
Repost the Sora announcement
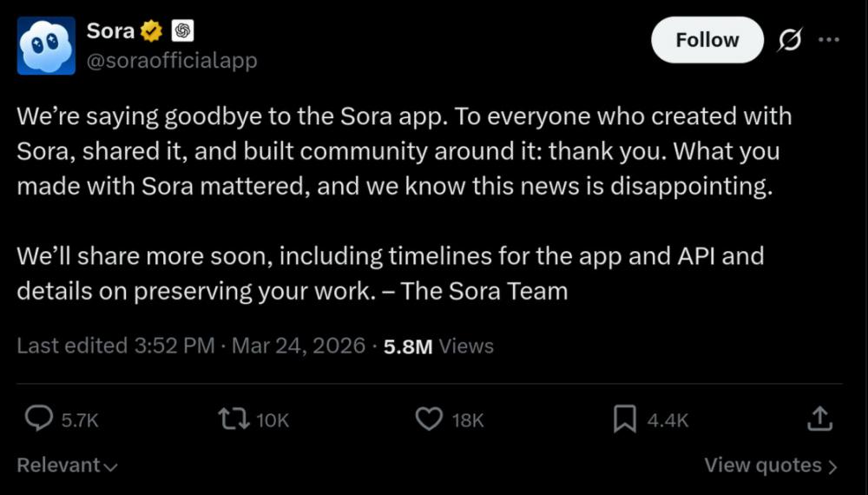[232, 420]
